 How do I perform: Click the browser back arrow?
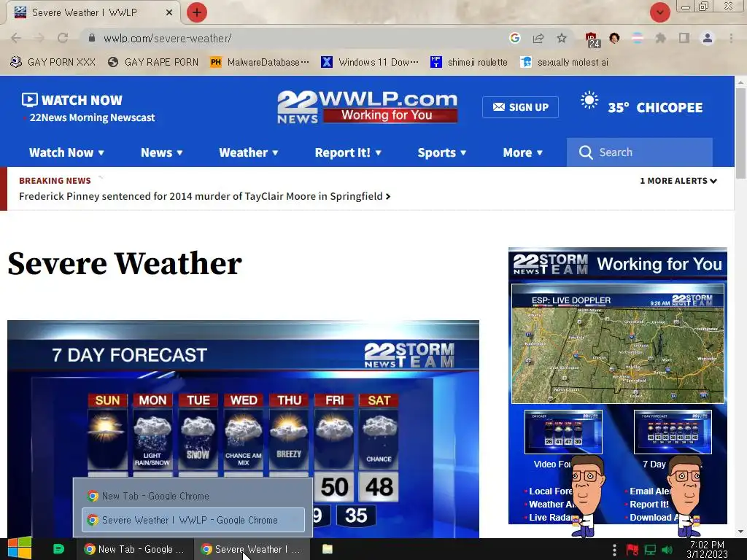tap(16, 38)
